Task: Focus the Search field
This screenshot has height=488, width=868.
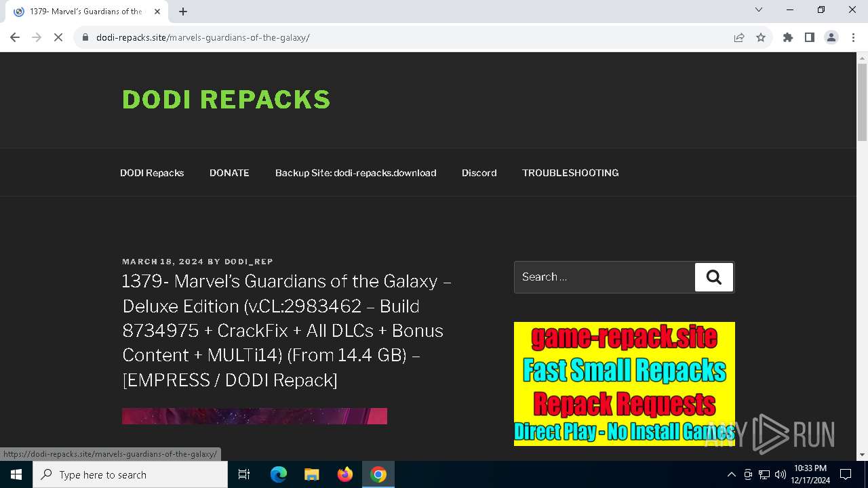Action: coord(604,277)
